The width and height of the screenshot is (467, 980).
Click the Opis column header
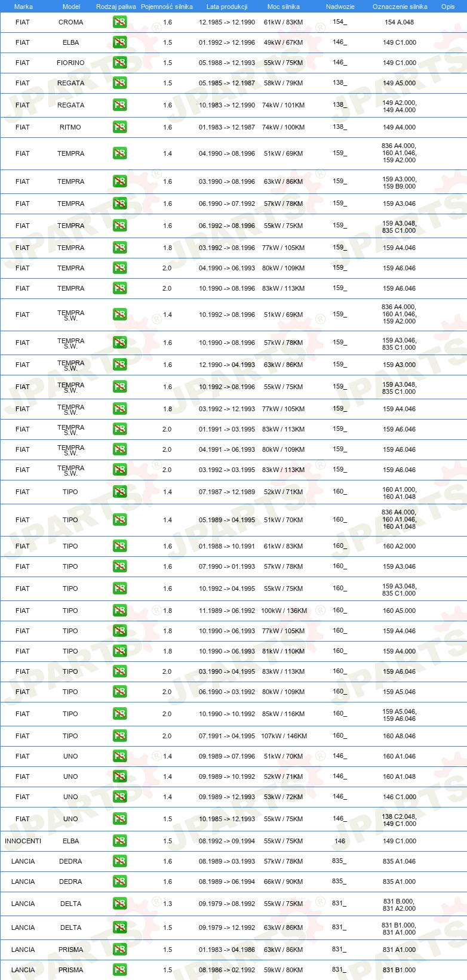tap(448, 7)
